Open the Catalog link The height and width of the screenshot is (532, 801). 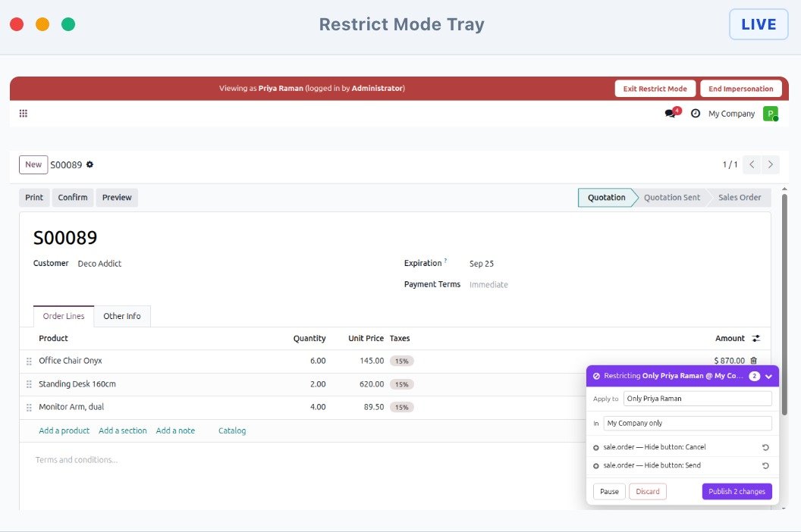point(232,430)
